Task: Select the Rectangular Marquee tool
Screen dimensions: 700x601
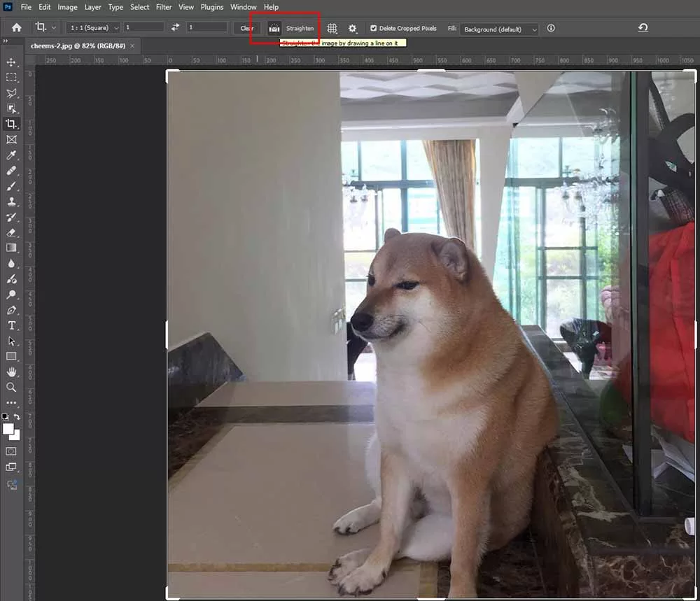Action: (x=11, y=78)
